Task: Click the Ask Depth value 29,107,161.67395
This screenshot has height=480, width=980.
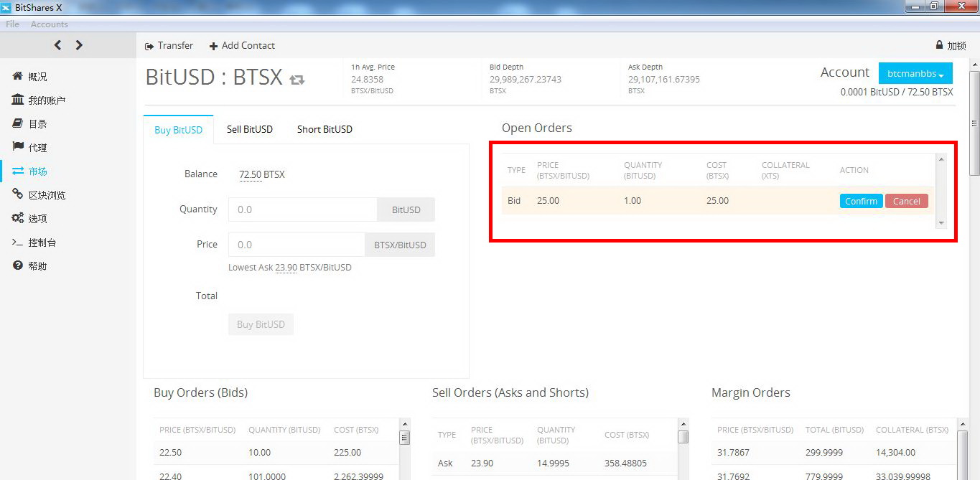Action: (664, 80)
